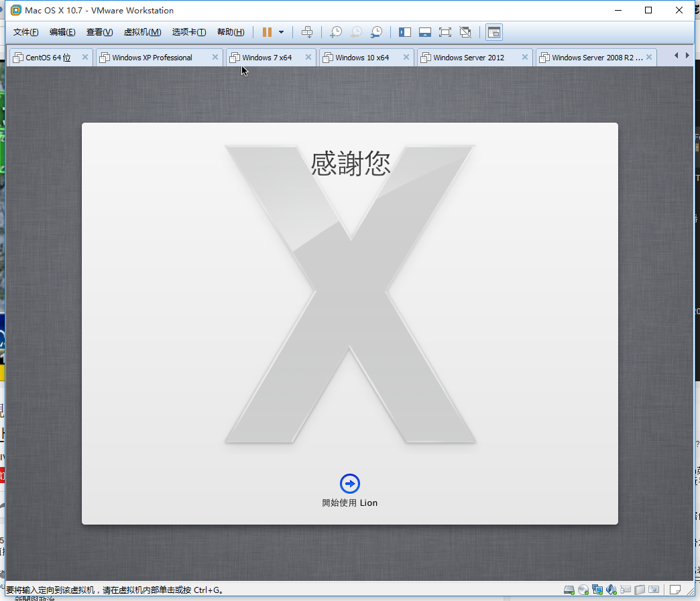Close the Windows Server 2008 R2 tab
The image size is (700, 601).
[649, 57]
